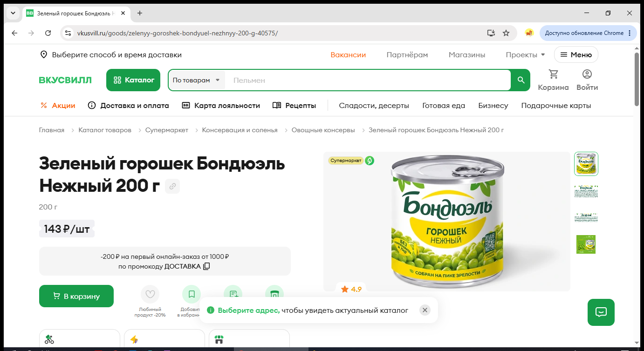Select second product thumbnail
The width and height of the screenshot is (644, 351).
[x=586, y=191]
